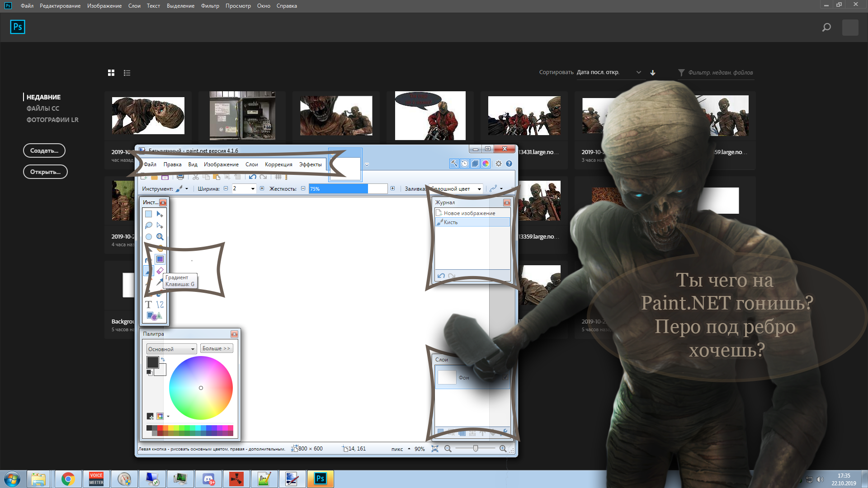Pick the Line/Curve tool
The width and height of the screenshot is (868, 488).
coord(160,305)
